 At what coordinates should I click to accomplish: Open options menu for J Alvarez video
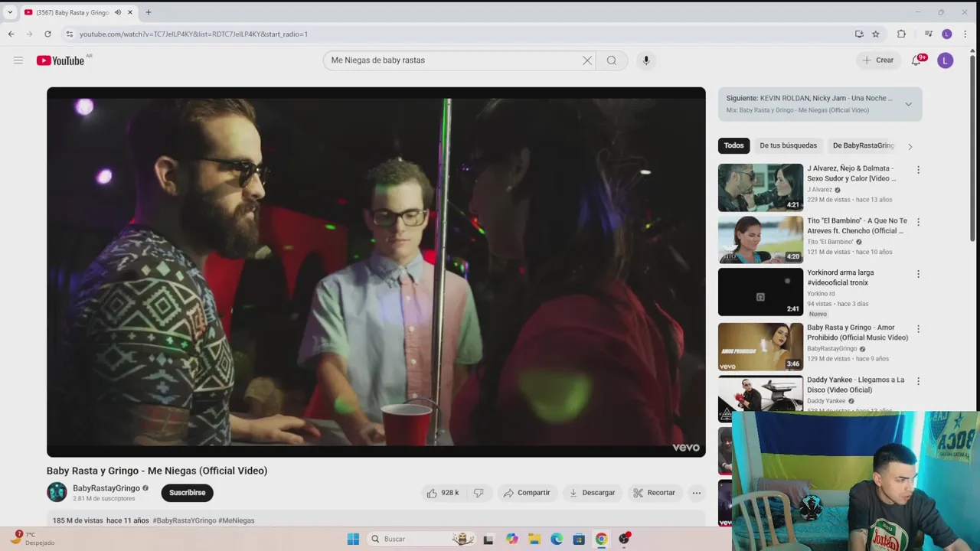(x=918, y=170)
